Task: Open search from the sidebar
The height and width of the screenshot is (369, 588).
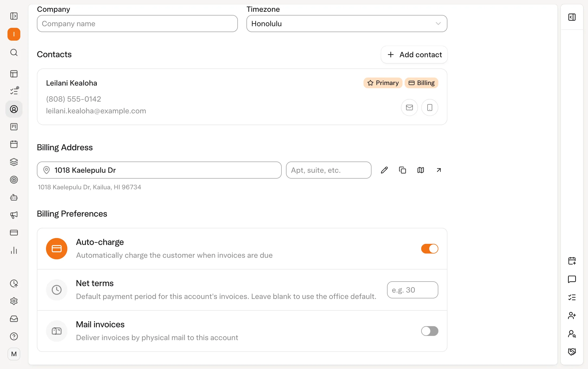Action: click(14, 52)
